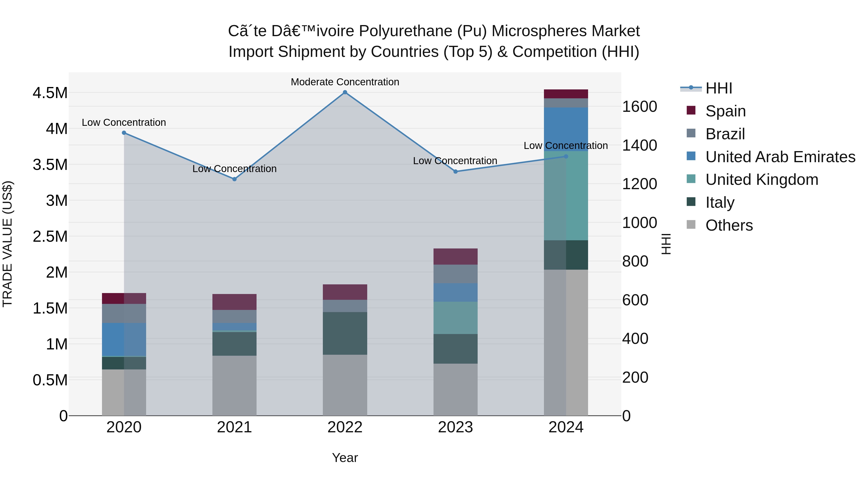Image resolution: width=868 pixels, height=488 pixels.
Task: Click the 2023 HHI data point
Action: tap(455, 171)
